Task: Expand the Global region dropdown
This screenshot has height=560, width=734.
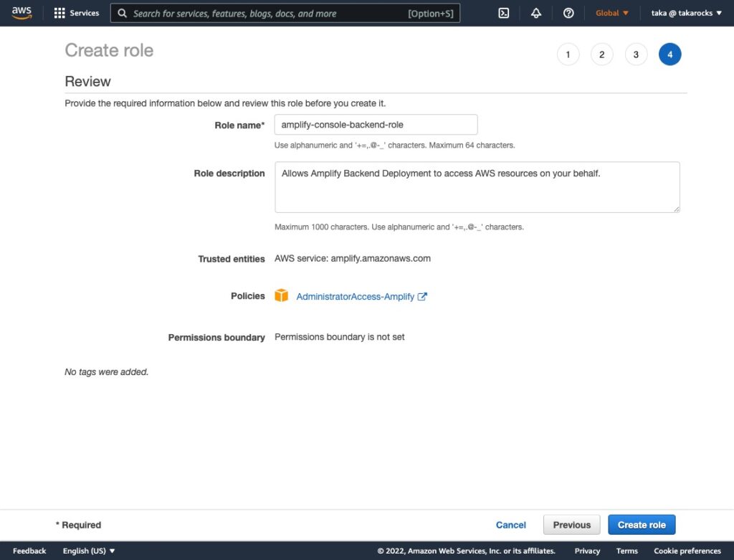Action: coord(612,13)
